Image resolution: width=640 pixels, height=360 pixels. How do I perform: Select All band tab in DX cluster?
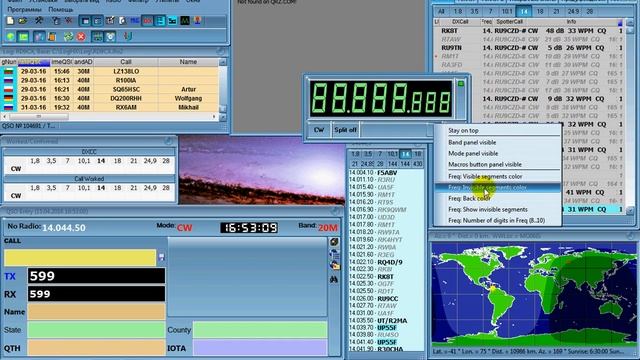coord(441,12)
